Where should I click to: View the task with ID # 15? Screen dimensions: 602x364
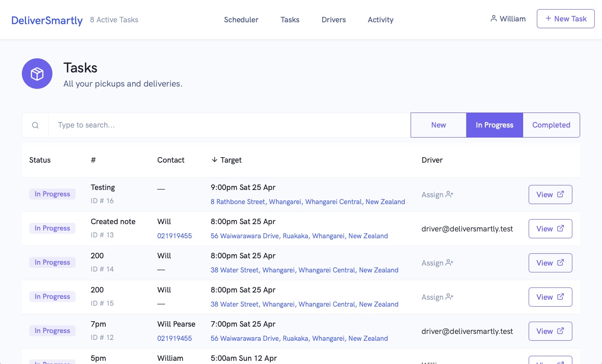pos(550,297)
